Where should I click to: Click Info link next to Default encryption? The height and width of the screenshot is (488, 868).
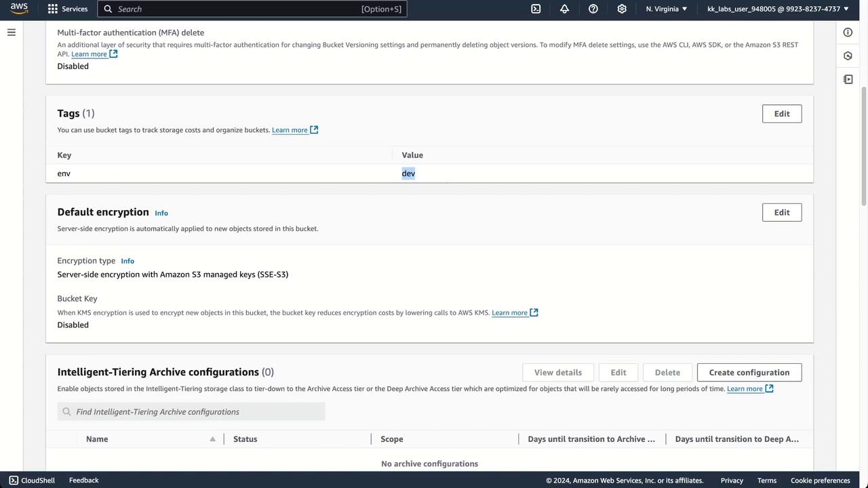pos(161,213)
